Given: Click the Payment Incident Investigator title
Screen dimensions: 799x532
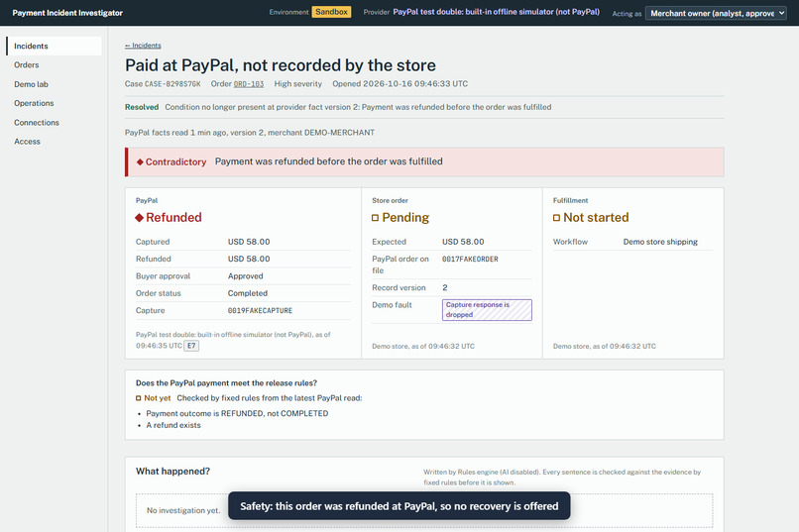Looking at the screenshot, I should (x=67, y=13).
